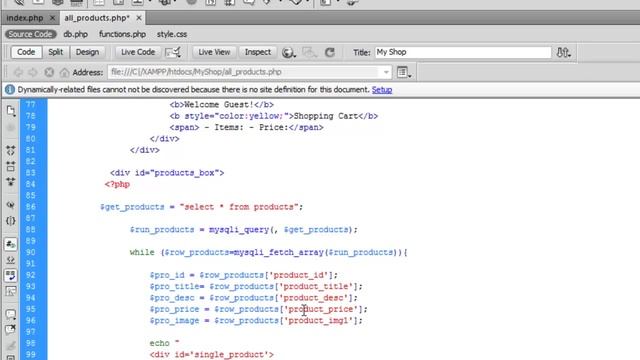Click the browser Back arrow
This screenshot has height=360, width=640.
click(x=18, y=72)
